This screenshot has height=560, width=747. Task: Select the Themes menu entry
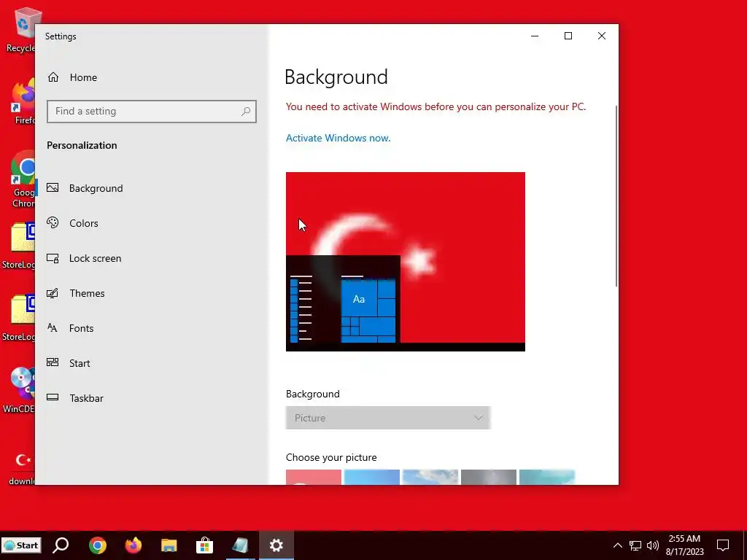click(88, 293)
